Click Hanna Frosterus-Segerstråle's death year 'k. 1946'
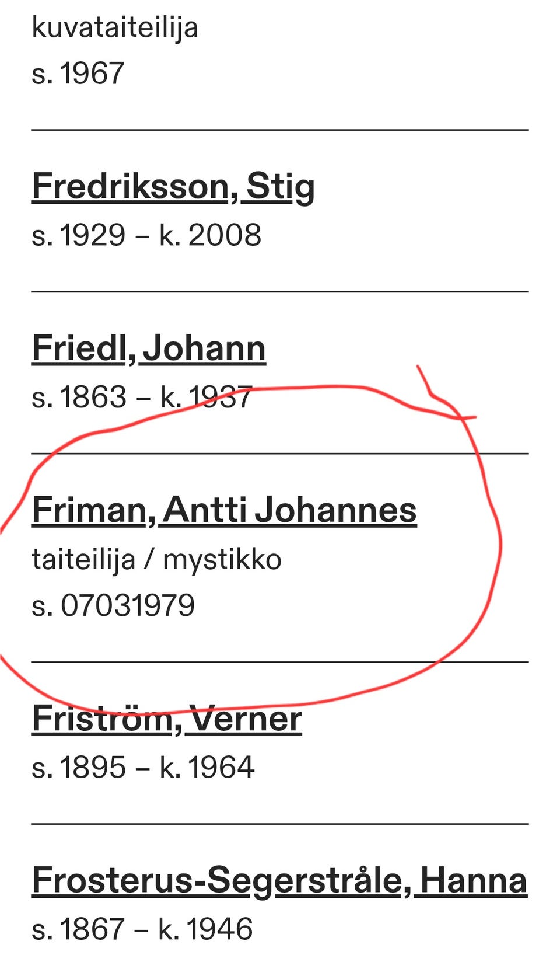Screen dimensions: 560x955 point(206,929)
